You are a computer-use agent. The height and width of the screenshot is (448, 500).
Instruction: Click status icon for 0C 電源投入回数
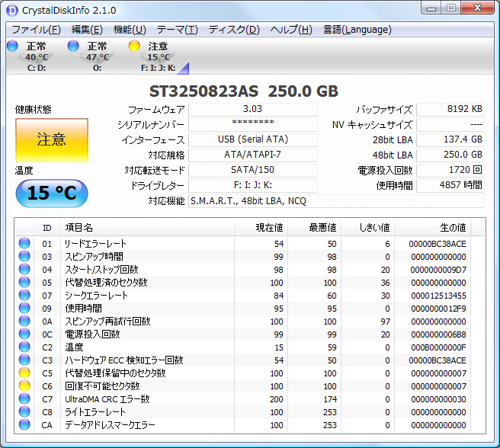24,334
